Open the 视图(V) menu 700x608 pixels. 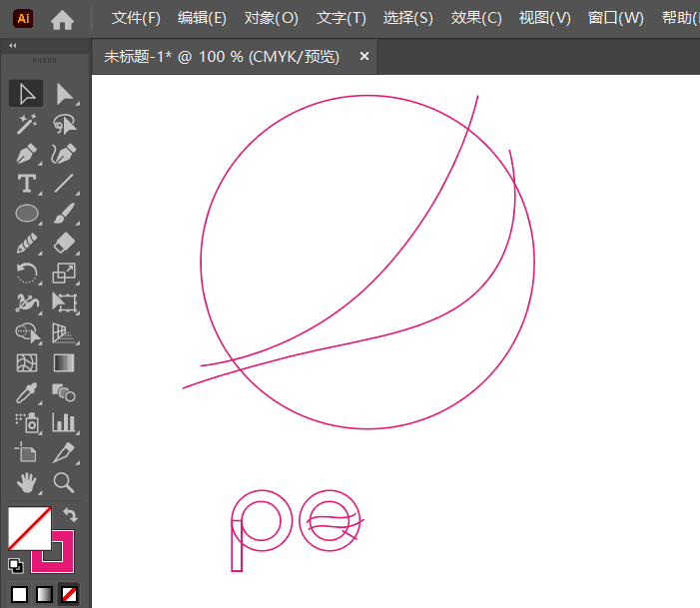[x=544, y=18]
